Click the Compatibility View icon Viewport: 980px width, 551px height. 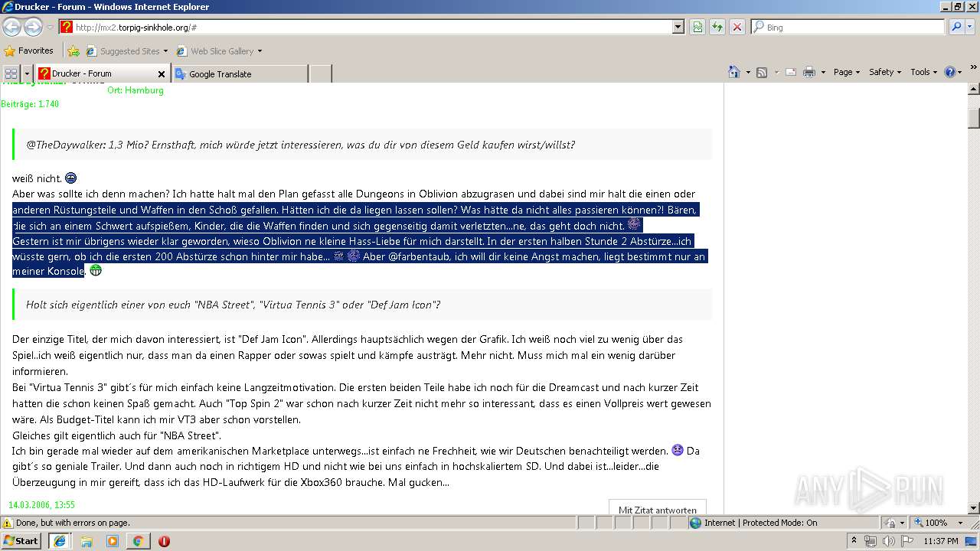point(697,27)
